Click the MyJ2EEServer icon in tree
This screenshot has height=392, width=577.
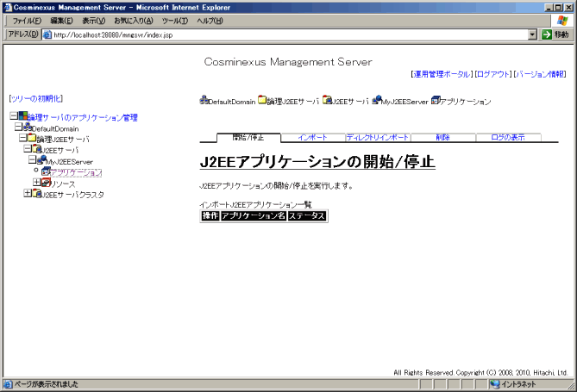(x=41, y=159)
